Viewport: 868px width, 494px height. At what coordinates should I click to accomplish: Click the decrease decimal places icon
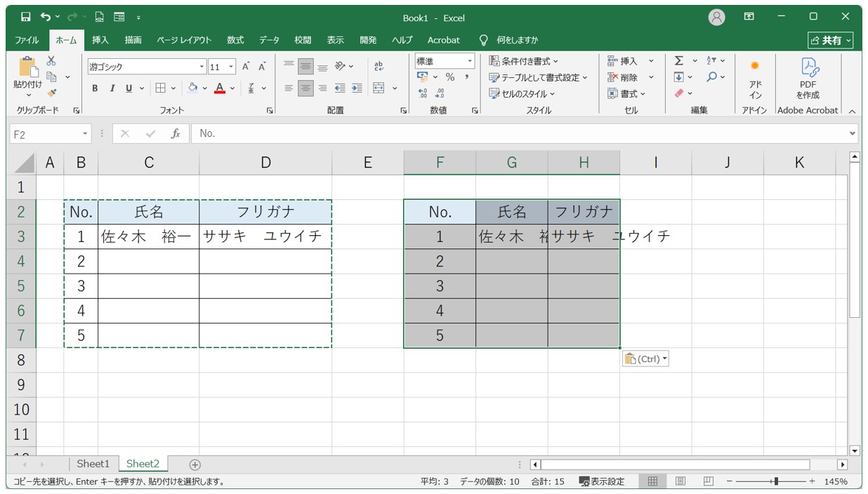(440, 93)
